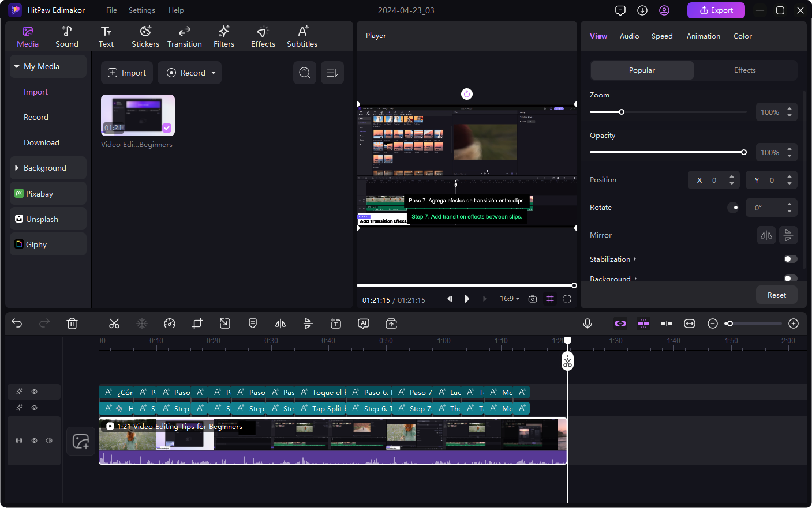This screenshot has width=812, height=508.
Task: Expand the Background section in media sidebar
Action: point(17,168)
